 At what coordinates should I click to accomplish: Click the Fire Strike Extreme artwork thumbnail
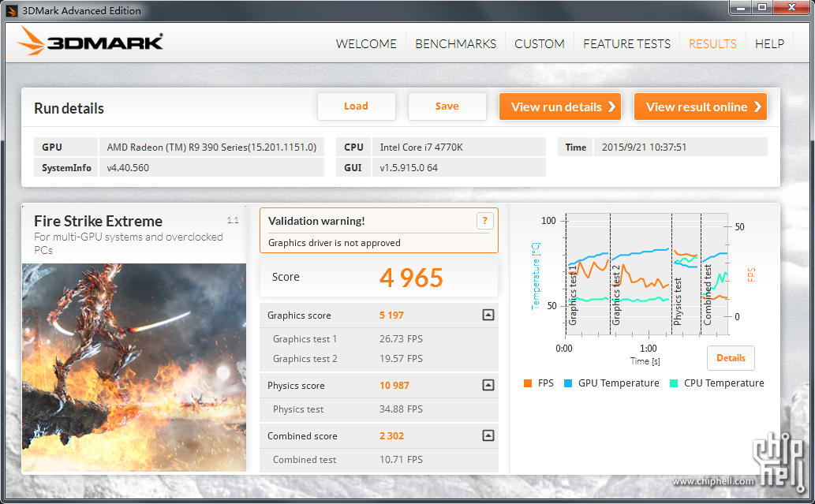[134, 368]
